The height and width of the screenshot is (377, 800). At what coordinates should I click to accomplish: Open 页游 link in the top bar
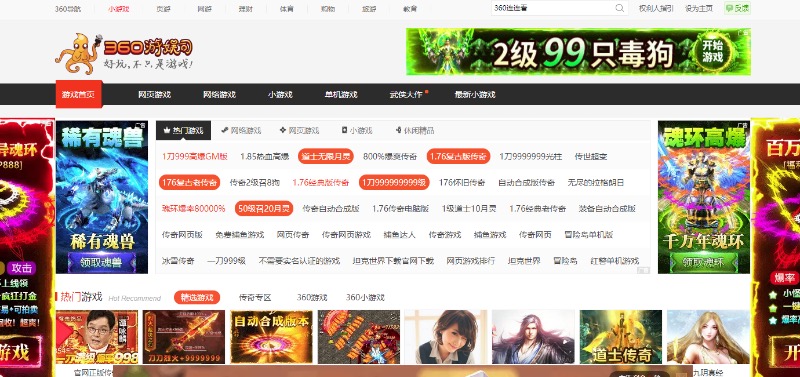point(163,9)
